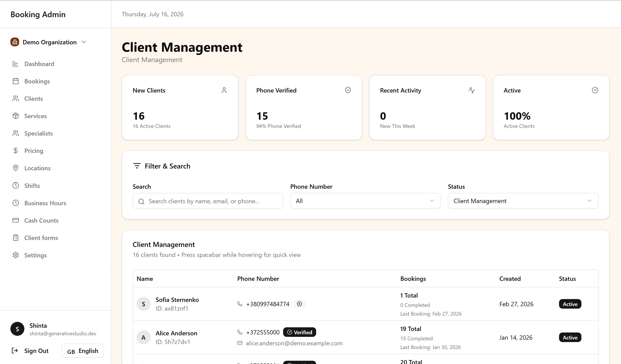Select the Alice Anderson name
Image resolution: width=621 pixels, height=364 pixels.
coord(176,333)
